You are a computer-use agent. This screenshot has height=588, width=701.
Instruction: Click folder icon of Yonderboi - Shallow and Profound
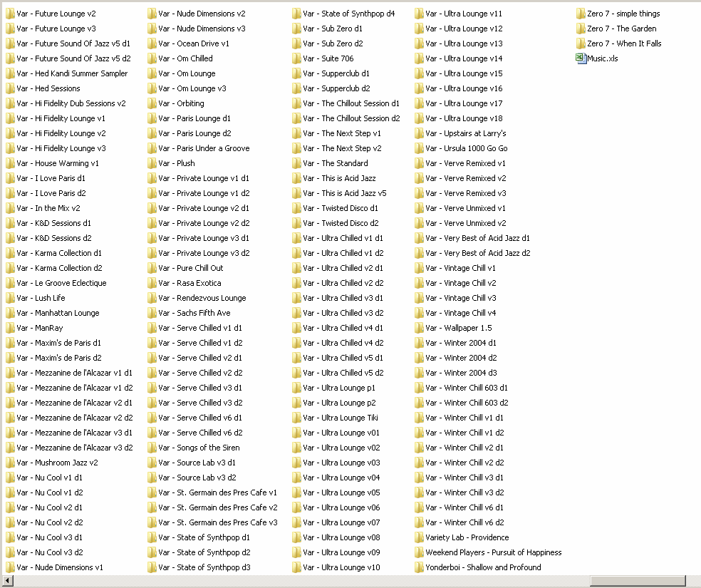click(x=419, y=567)
